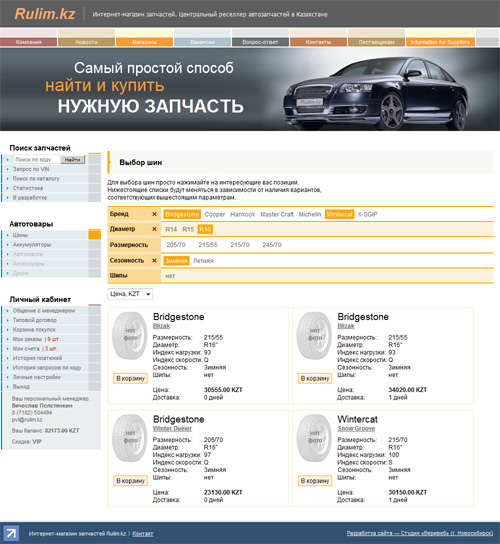Open Статистика sidebar link
This screenshot has height=544, width=500.
[28, 188]
